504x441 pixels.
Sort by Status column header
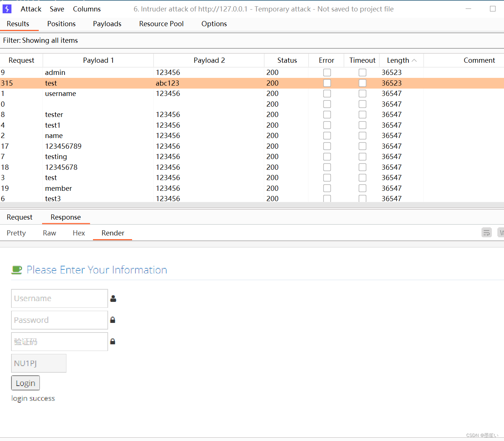point(287,61)
